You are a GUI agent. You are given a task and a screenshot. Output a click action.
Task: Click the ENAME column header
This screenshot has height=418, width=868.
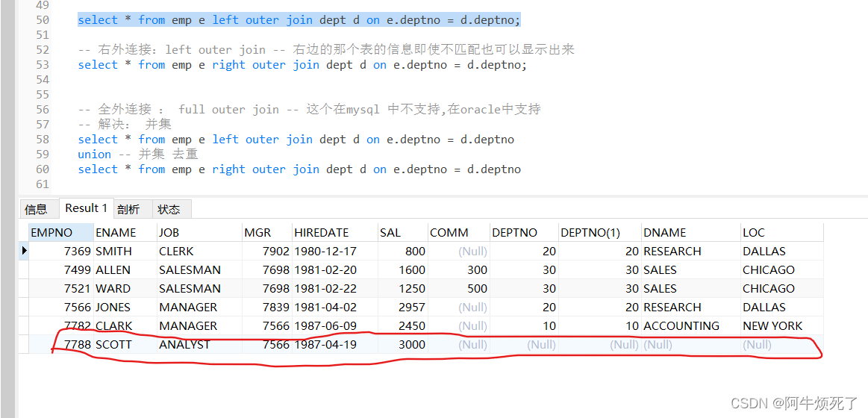125,233
